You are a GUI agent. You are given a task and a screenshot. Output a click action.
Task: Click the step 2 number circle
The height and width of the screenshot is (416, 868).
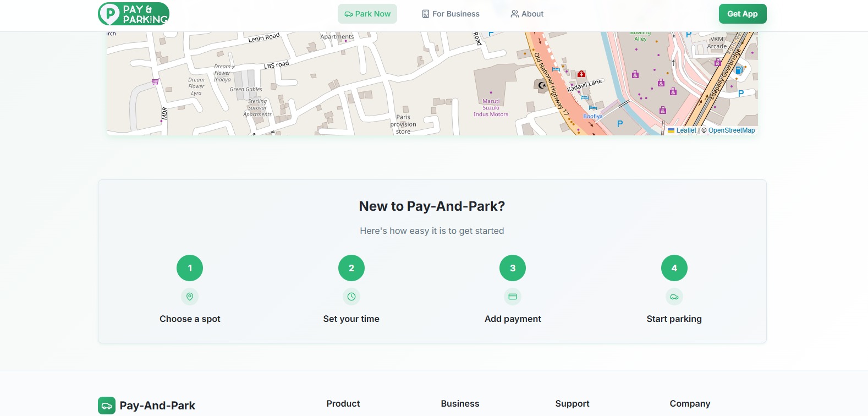[x=351, y=268]
